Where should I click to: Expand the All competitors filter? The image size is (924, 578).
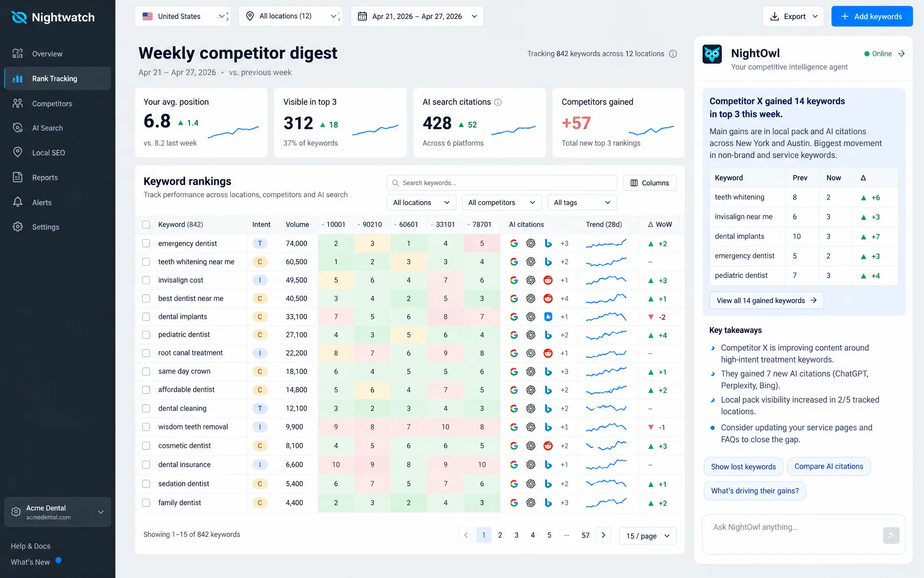pos(502,202)
